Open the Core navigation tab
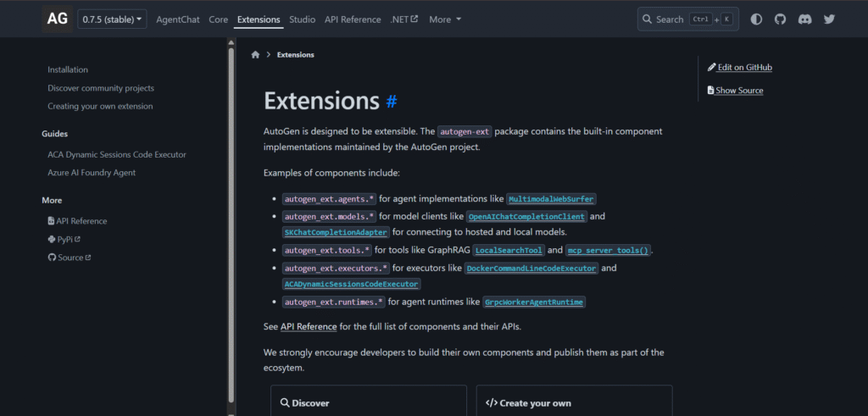868x416 pixels. coord(218,19)
